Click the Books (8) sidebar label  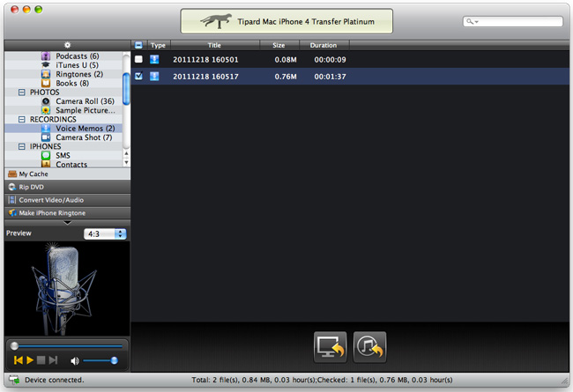click(x=72, y=84)
